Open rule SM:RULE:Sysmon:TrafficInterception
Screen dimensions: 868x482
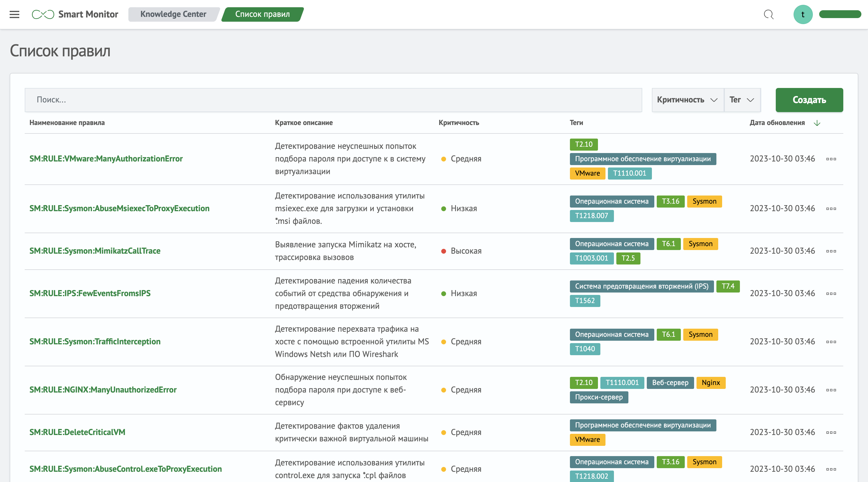(x=95, y=342)
